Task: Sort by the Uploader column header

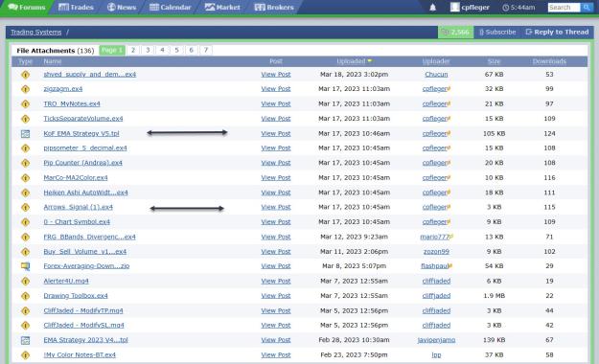Action: (436, 61)
